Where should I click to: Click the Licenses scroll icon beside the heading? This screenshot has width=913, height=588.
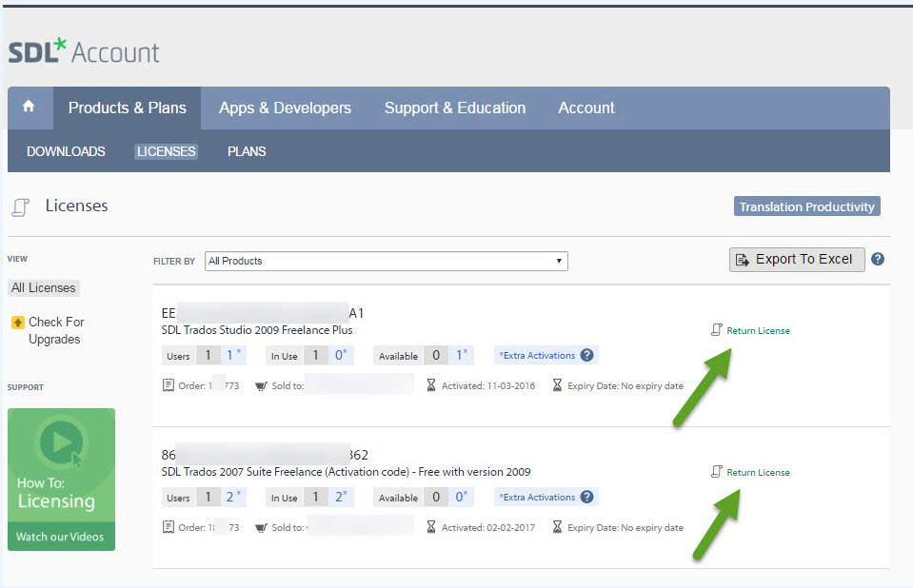20,206
